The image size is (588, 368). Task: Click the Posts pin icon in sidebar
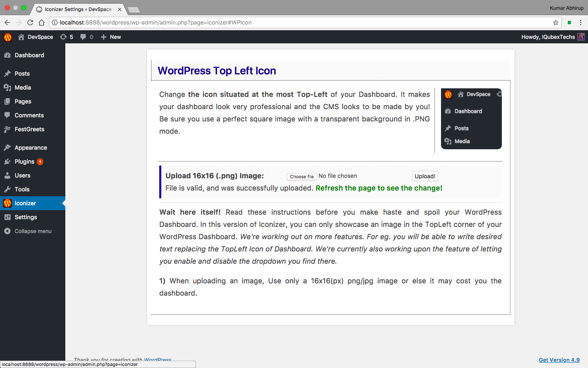point(7,74)
